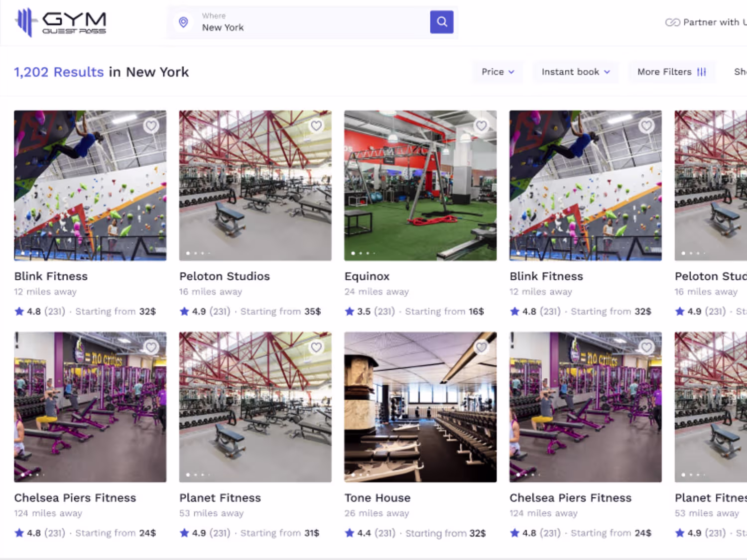Click the rating star beside Equinox's 3.5
The width and height of the screenshot is (747, 560).
(350, 312)
